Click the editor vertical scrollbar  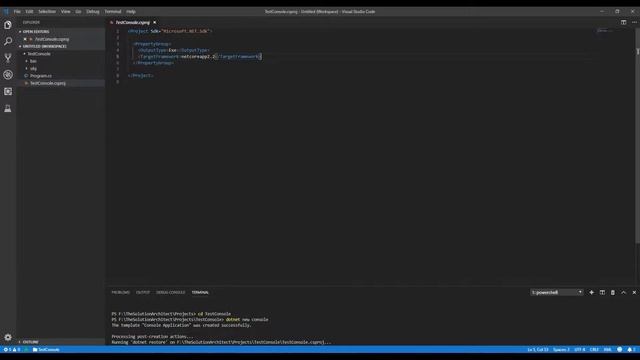pos(637,135)
